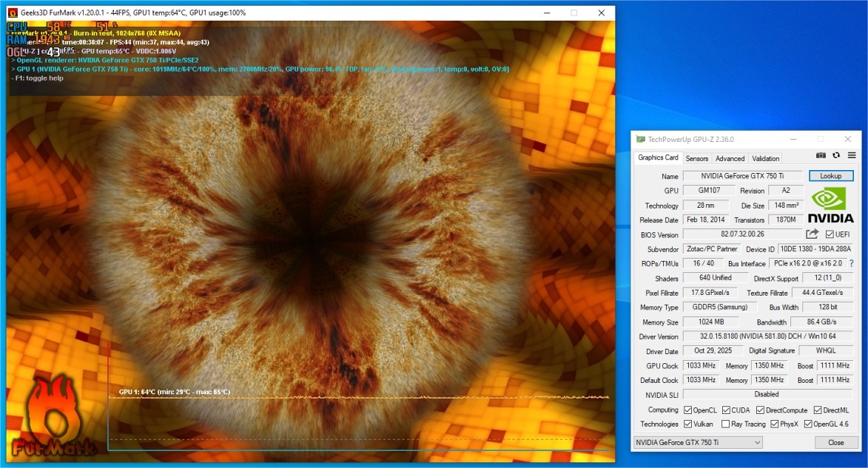868x468 pixels.
Task: Toggle the DirectCompute checkbox
Action: [760, 410]
